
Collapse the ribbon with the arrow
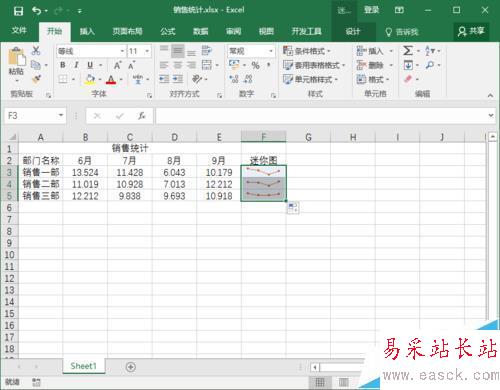[x=490, y=95]
